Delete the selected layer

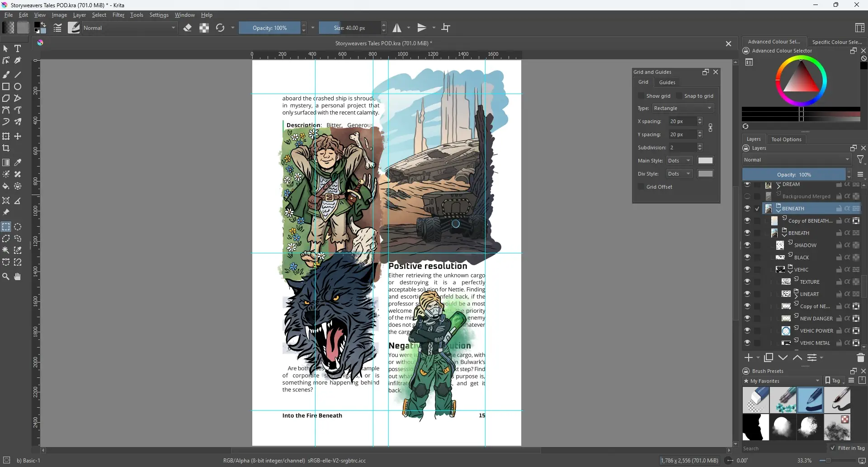pyautogui.click(x=861, y=357)
